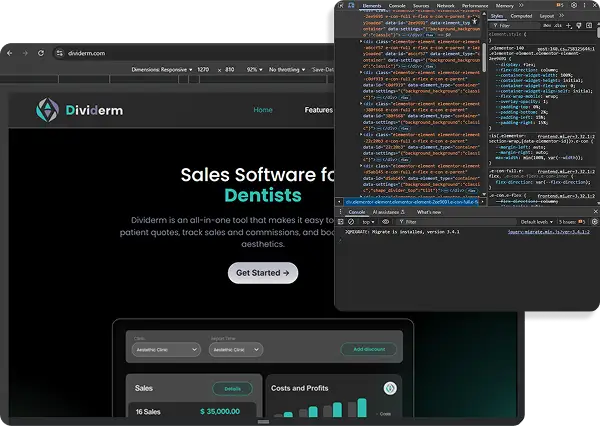Open console sidebar panel icon

pos(341,221)
